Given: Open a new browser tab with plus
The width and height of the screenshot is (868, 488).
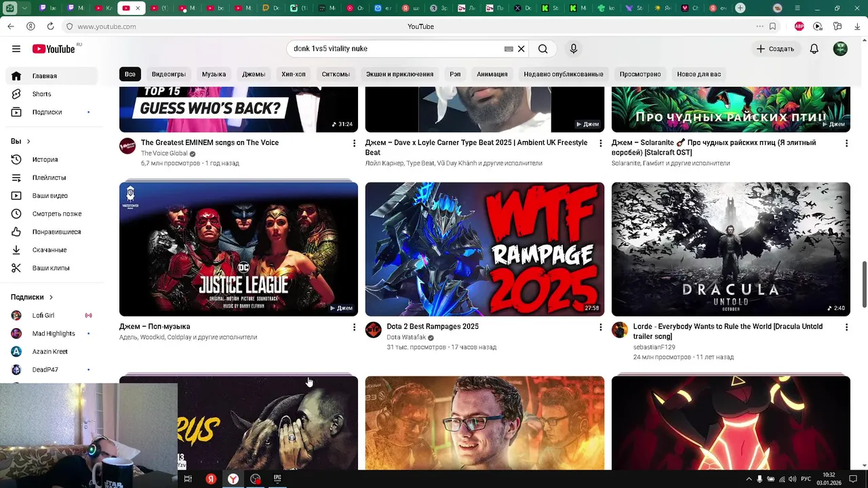Looking at the screenshot, I should click(x=741, y=8).
